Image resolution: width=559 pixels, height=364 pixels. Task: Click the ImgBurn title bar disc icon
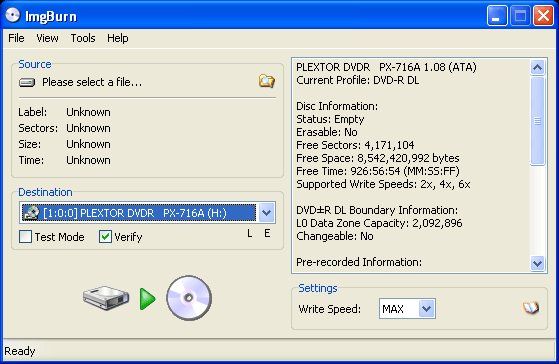(13, 15)
